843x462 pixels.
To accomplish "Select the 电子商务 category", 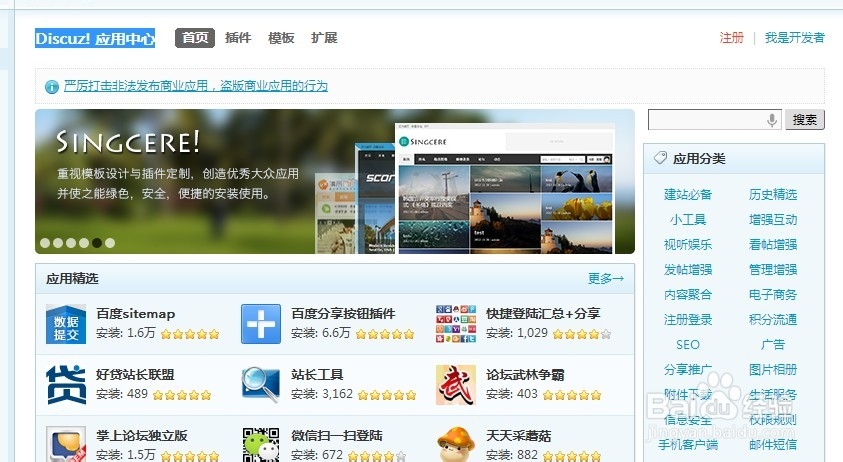I will [773, 295].
